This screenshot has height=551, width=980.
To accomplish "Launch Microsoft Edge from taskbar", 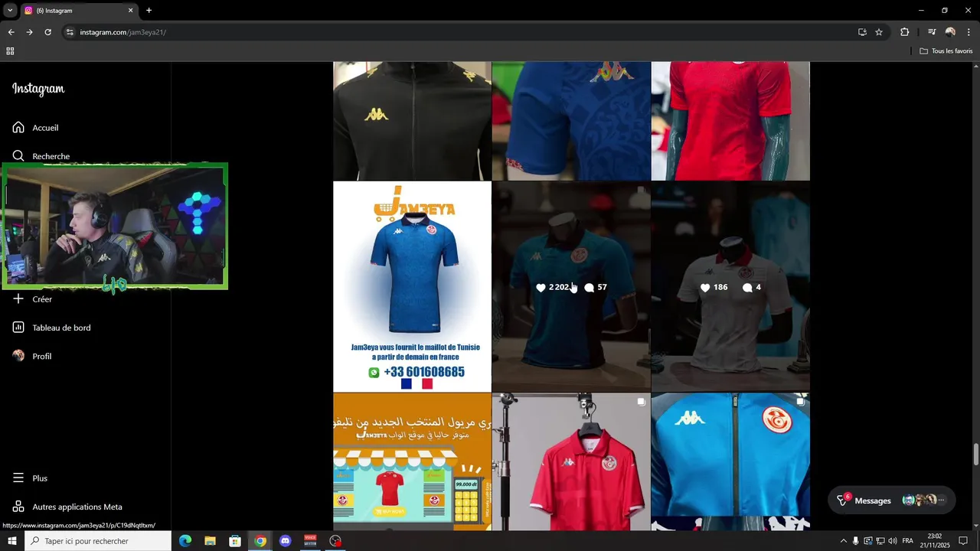I will click(x=185, y=541).
